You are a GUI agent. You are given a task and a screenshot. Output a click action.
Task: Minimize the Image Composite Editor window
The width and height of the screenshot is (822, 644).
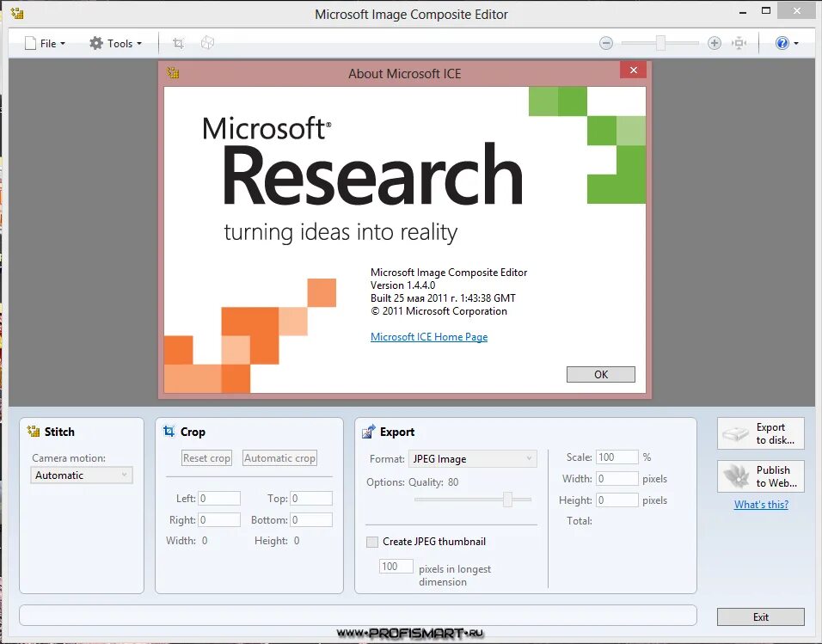(743, 11)
